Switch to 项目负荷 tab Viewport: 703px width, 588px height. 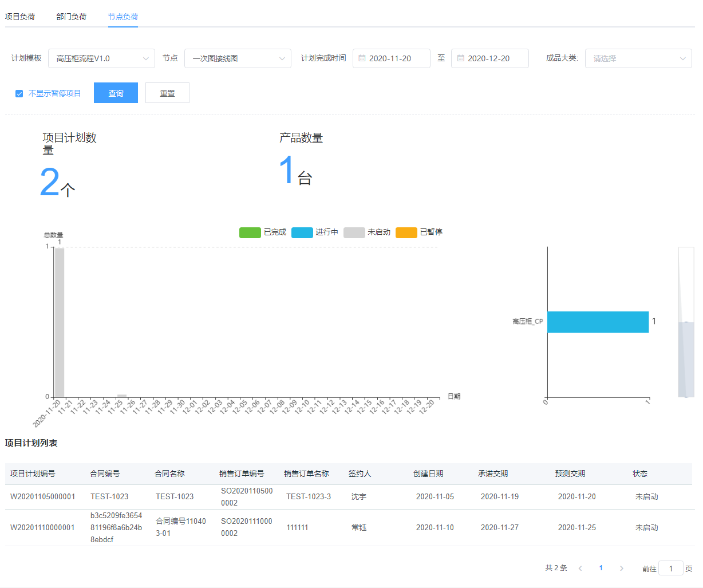pos(20,17)
